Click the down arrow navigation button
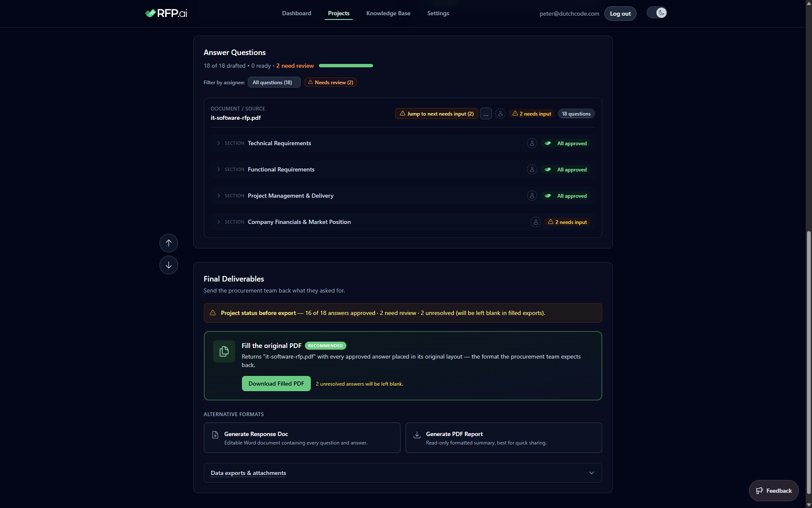Image resolution: width=812 pixels, height=508 pixels. (x=169, y=265)
